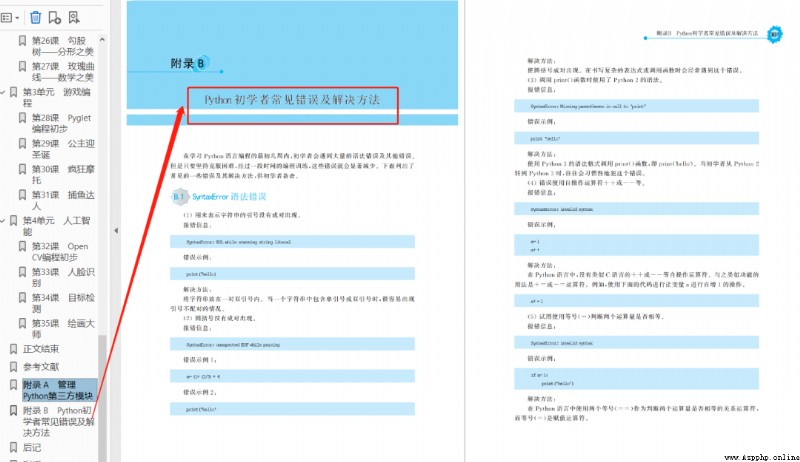Click bookmark icon beside 后记
This screenshot has width=800, height=462.
13,448
